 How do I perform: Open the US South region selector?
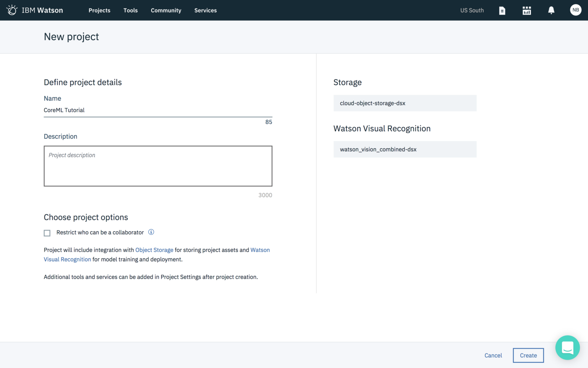tap(472, 10)
